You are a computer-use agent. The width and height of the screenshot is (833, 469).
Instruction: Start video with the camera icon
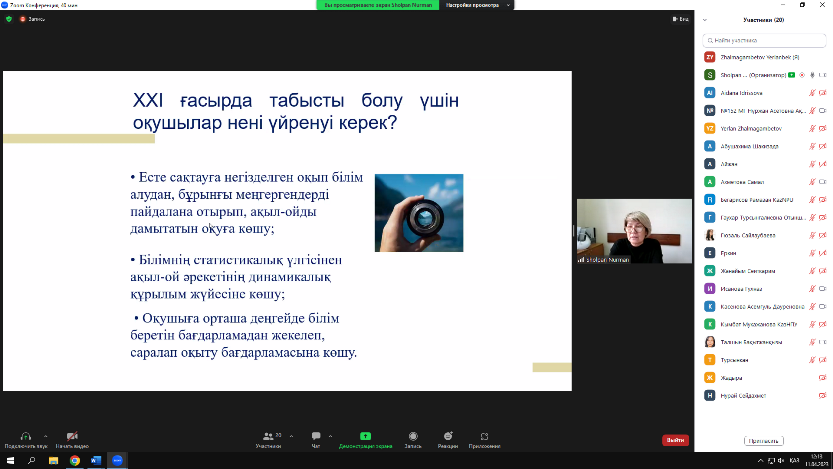point(72,436)
